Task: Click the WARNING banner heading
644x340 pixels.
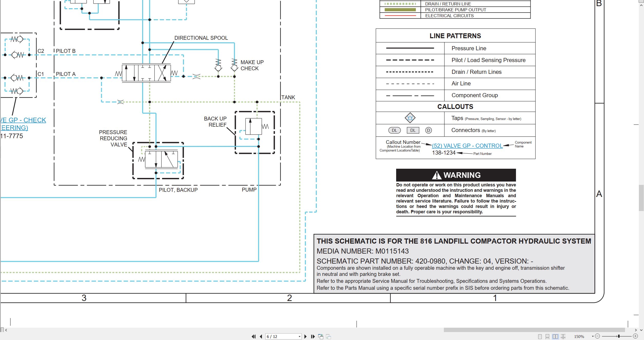Action: click(456, 175)
